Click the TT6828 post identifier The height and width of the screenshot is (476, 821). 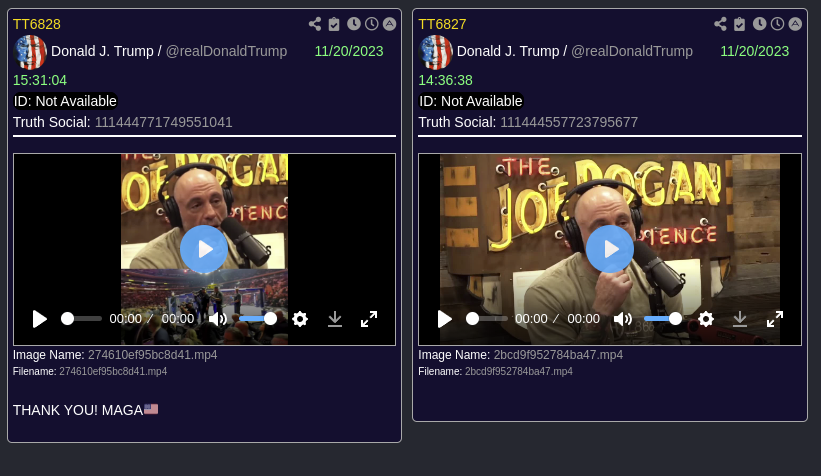[37, 24]
